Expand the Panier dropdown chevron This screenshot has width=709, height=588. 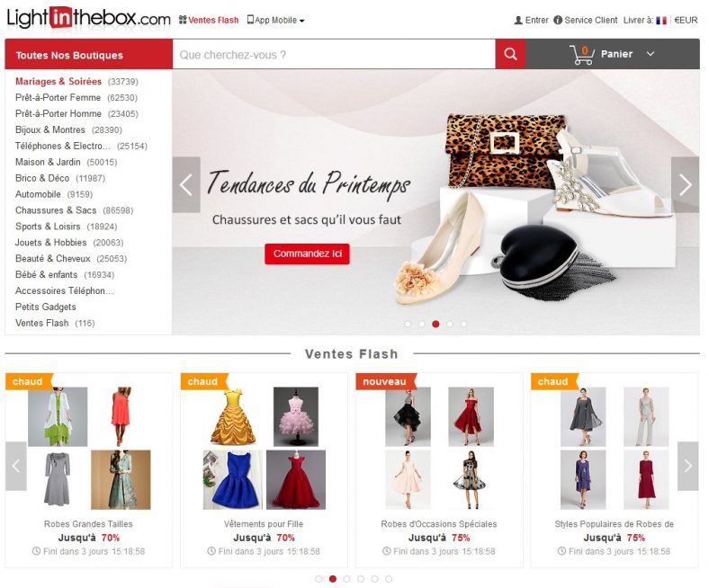point(651,54)
